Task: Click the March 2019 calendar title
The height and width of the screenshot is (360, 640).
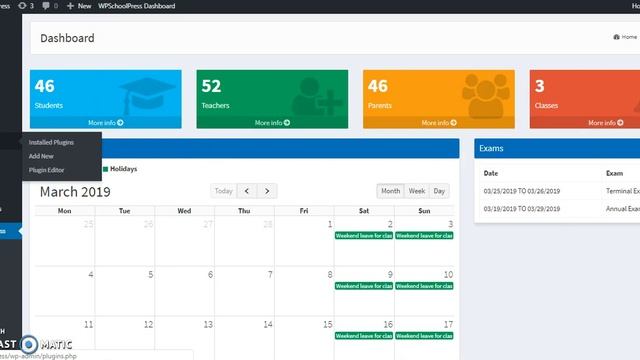Action: pos(75,191)
